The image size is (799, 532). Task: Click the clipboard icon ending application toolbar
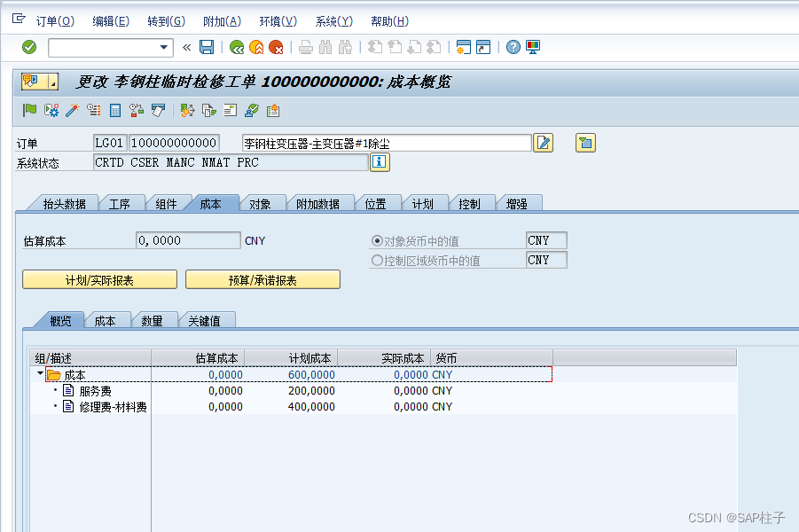(272, 110)
